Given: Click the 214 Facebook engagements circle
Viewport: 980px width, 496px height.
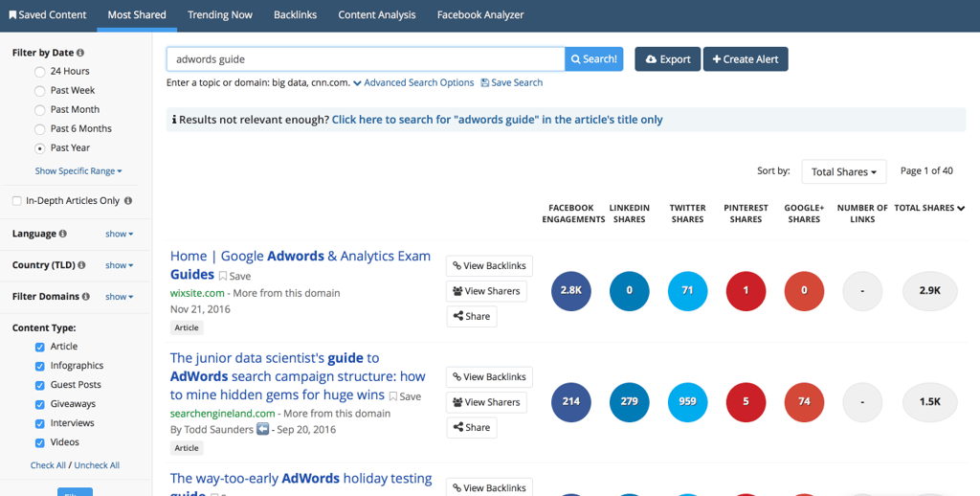Looking at the screenshot, I should coord(571,402).
